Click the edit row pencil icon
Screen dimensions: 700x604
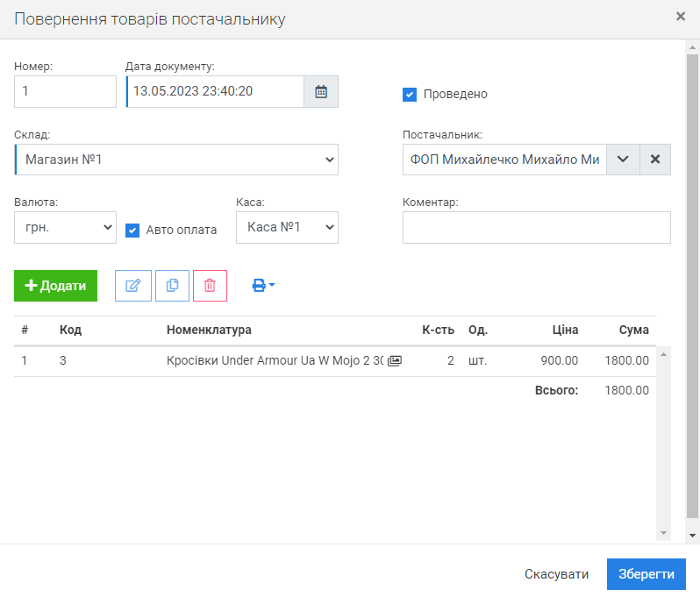tap(133, 286)
